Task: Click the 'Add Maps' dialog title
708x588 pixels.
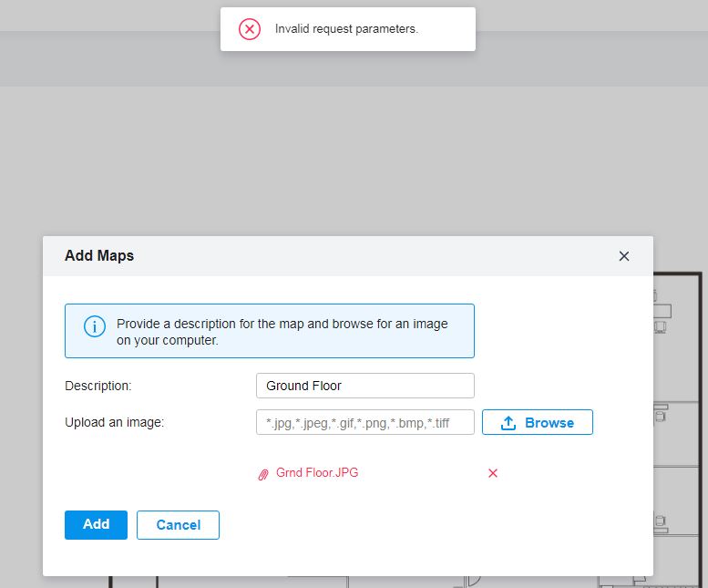Action: 99,256
